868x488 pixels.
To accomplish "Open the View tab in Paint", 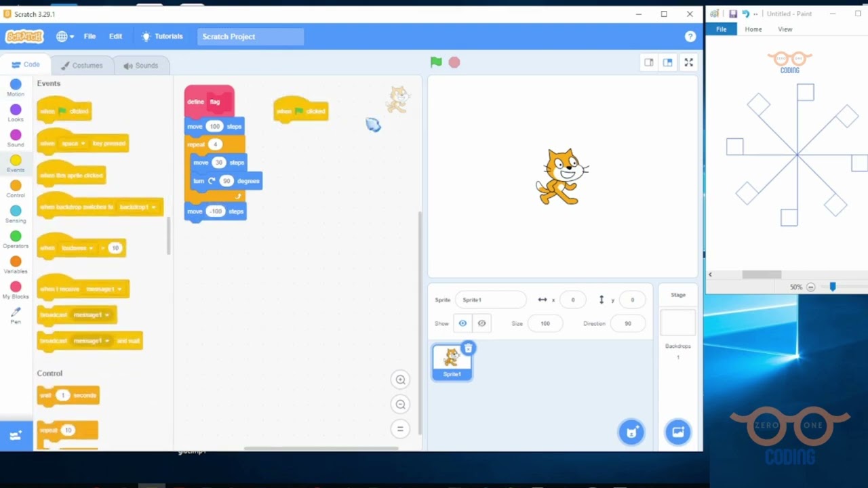I will pyautogui.click(x=785, y=29).
